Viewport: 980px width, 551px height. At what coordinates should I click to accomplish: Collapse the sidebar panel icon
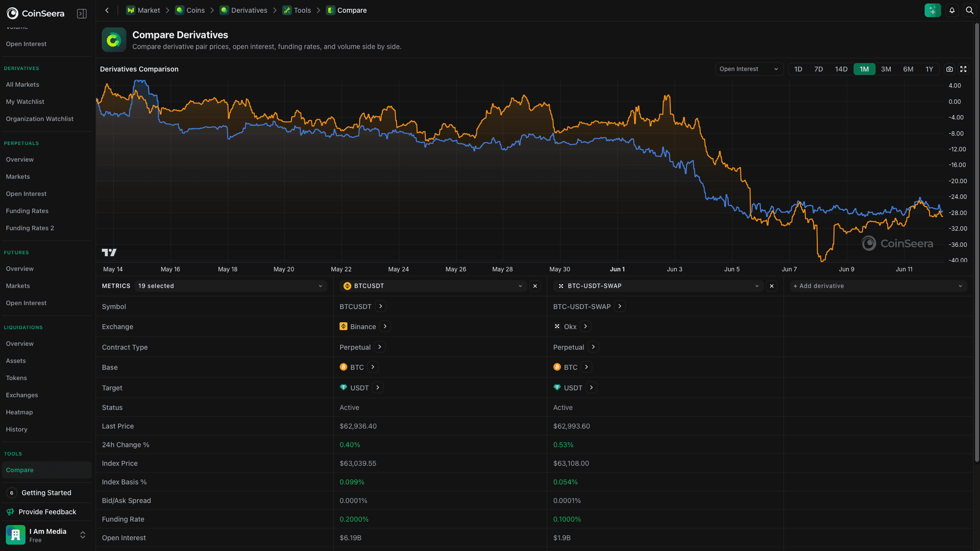tap(82, 14)
